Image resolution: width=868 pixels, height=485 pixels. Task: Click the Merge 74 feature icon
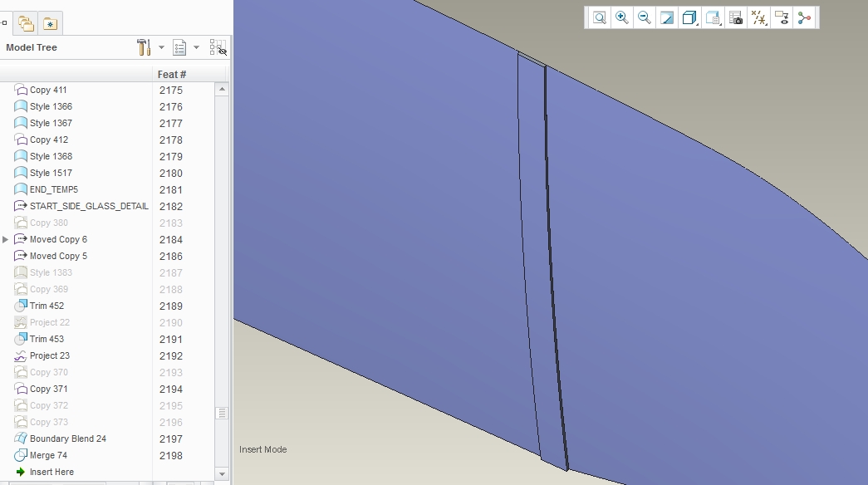coord(21,455)
